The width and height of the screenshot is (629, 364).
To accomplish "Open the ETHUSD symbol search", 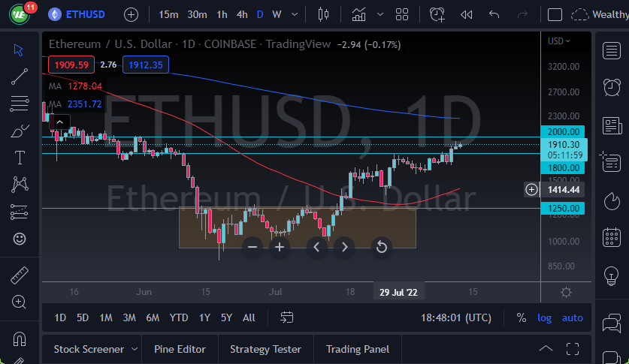I will (x=77, y=14).
